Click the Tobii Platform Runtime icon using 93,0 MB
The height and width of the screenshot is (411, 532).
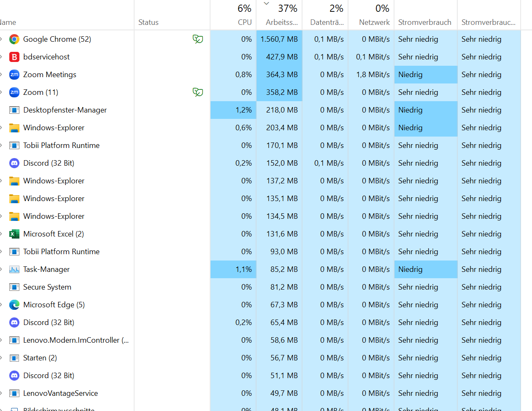coord(14,252)
